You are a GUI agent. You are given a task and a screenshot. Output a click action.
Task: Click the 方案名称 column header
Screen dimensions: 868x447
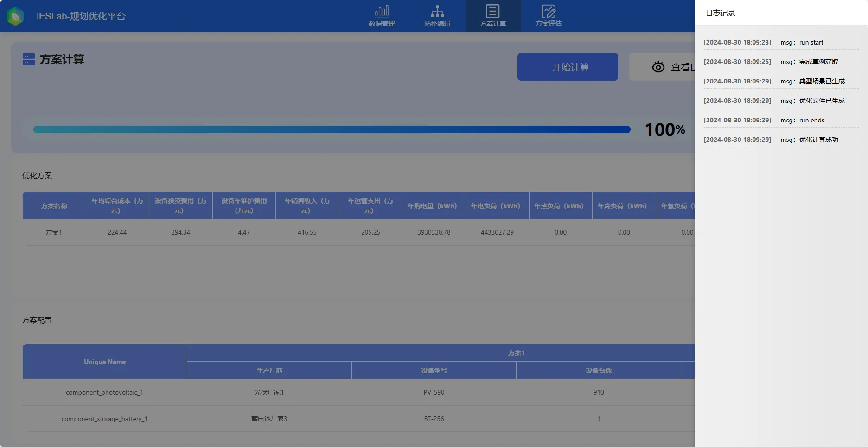(x=54, y=205)
